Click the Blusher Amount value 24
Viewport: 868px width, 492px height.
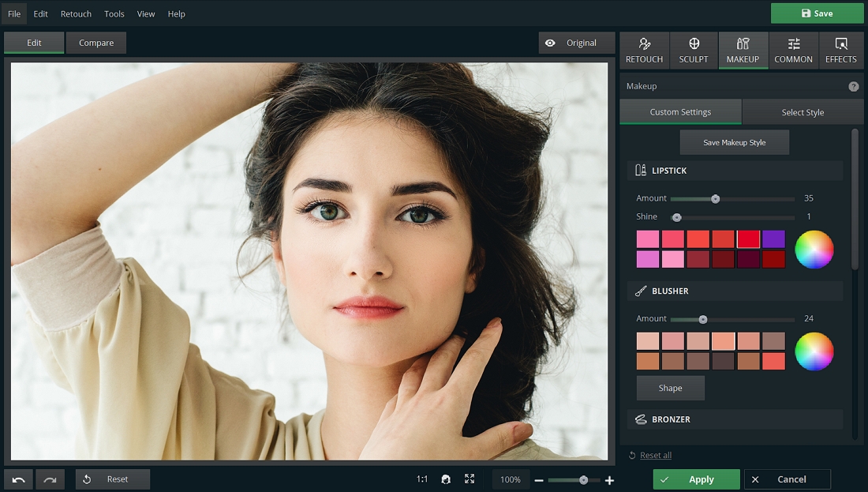pyautogui.click(x=809, y=318)
